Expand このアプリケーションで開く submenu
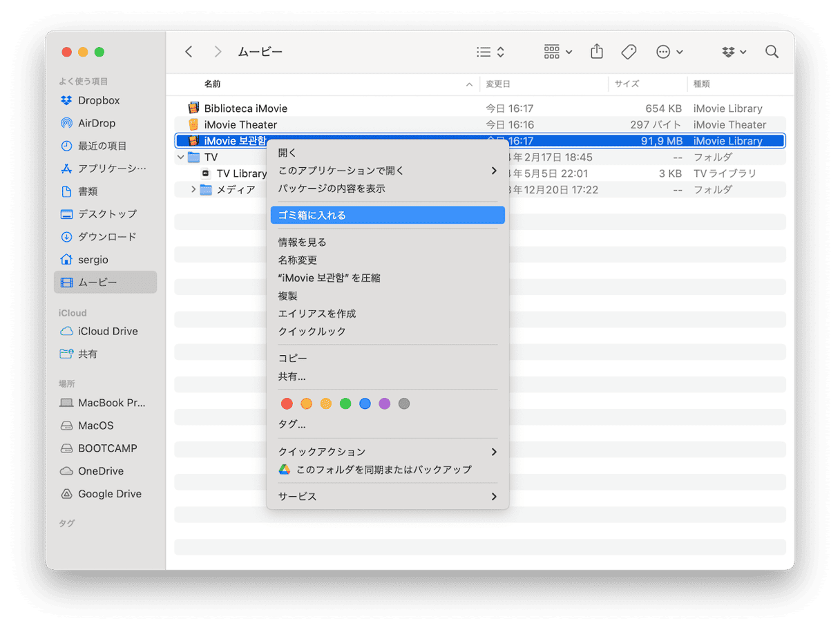This screenshot has height=630, width=840. (x=388, y=171)
